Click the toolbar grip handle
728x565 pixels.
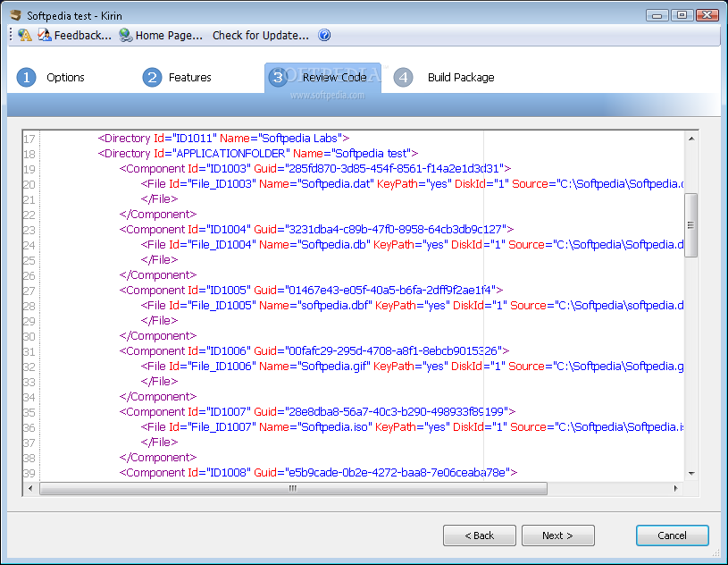pyautogui.click(x=11, y=36)
